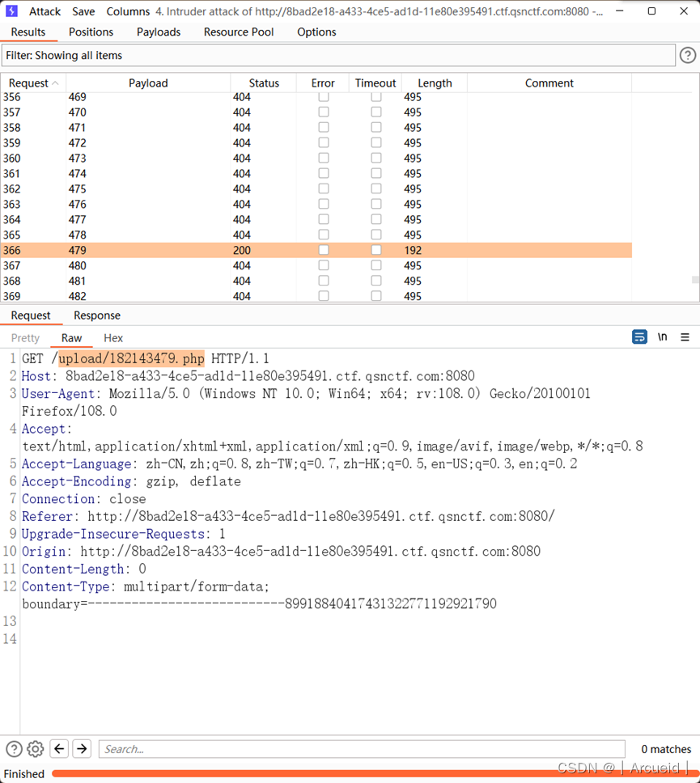Viewport: 700px width, 783px height.
Task: Open the filter help question mark icon
Action: point(689,55)
